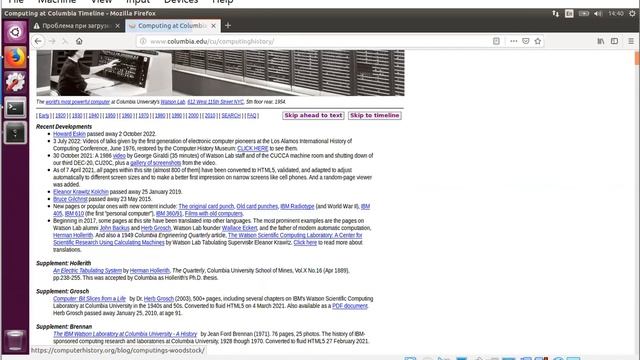Open the VirtualBox Input menu
This screenshot has height=360, width=640.
pyautogui.click(x=138, y=2)
